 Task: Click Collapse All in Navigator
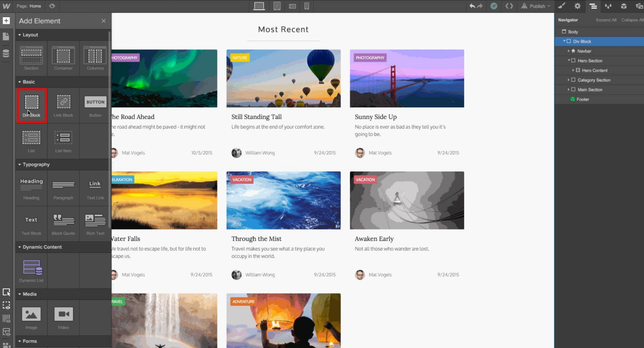[632, 20]
